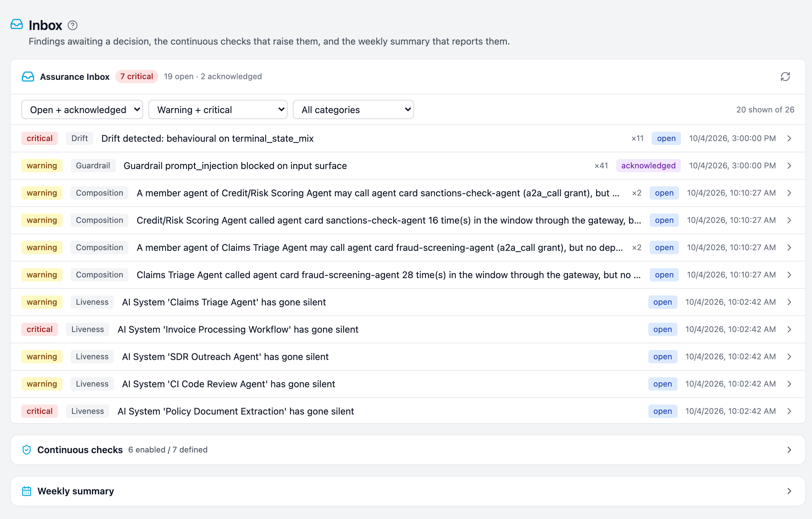812x519 pixels.
Task: Open 'A member agent of Claims Triage Agent' finding
Action: click(x=379, y=248)
